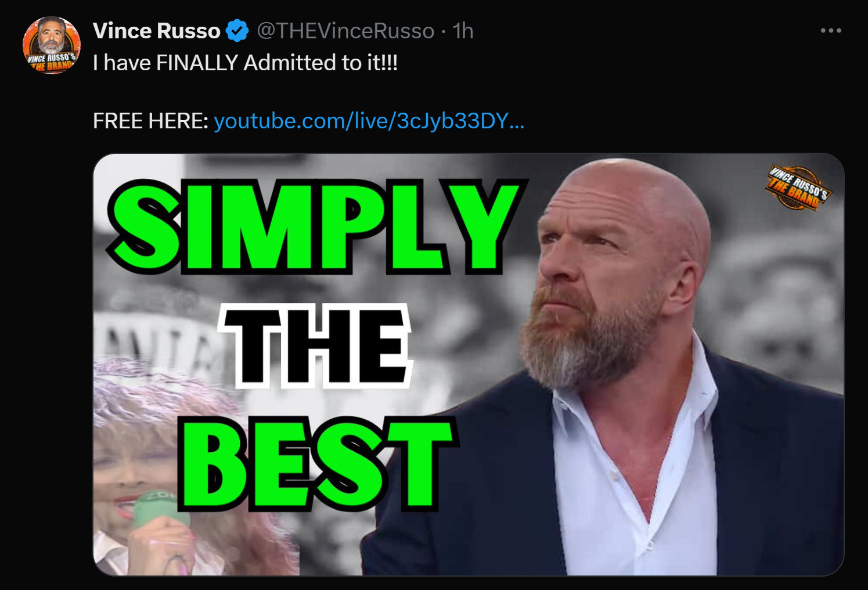Click the FREE HERE label text
Image resolution: width=868 pixels, height=590 pixels.
coord(150,121)
